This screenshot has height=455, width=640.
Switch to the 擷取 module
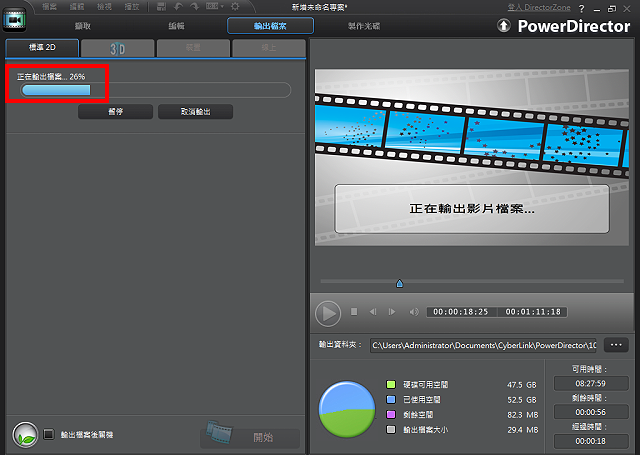pyautogui.click(x=83, y=26)
